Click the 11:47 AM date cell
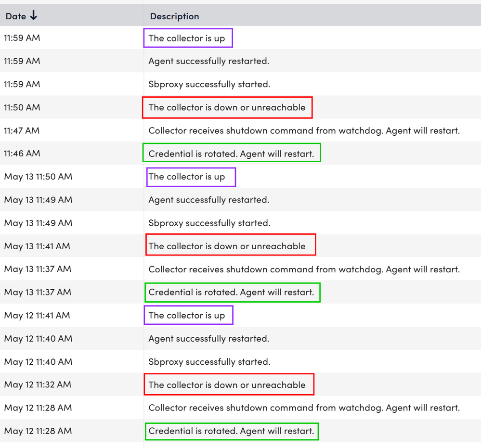 [x=22, y=130]
